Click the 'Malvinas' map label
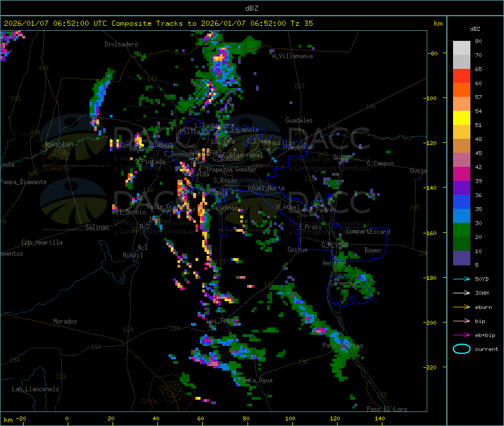Screen dimensions: 504x426 point(224,208)
